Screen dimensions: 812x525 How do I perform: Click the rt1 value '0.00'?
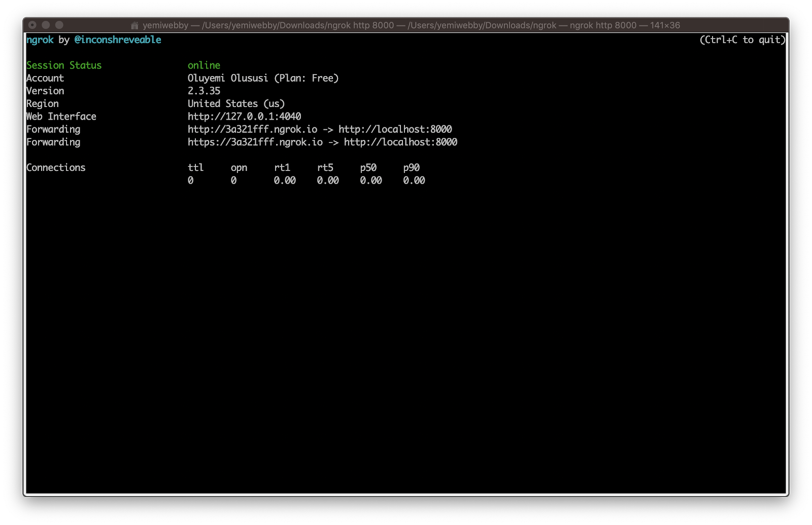(x=285, y=180)
